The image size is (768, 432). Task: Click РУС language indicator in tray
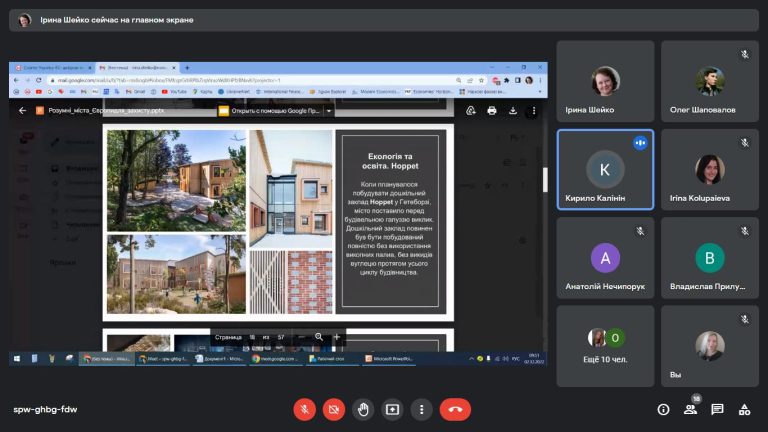[516, 359]
